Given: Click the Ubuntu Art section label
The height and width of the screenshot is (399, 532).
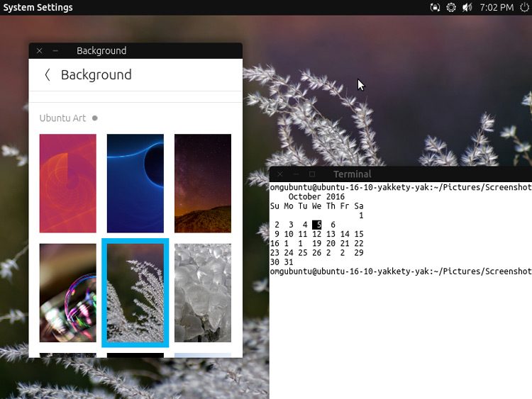Looking at the screenshot, I should 62,118.
